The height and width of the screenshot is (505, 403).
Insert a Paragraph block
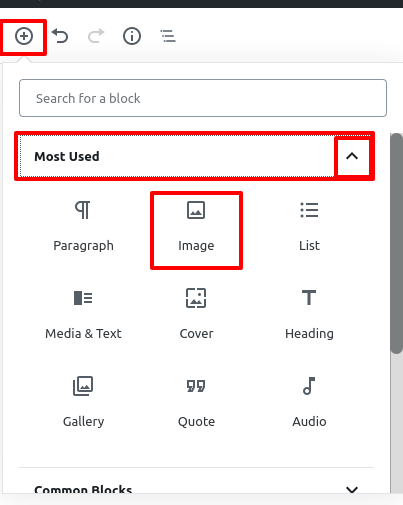coord(83,227)
